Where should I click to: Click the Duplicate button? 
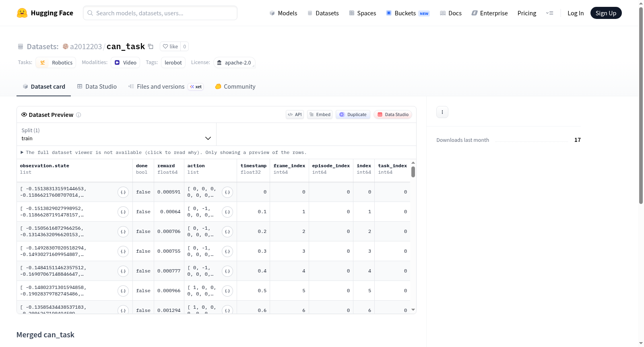click(353, 114)
